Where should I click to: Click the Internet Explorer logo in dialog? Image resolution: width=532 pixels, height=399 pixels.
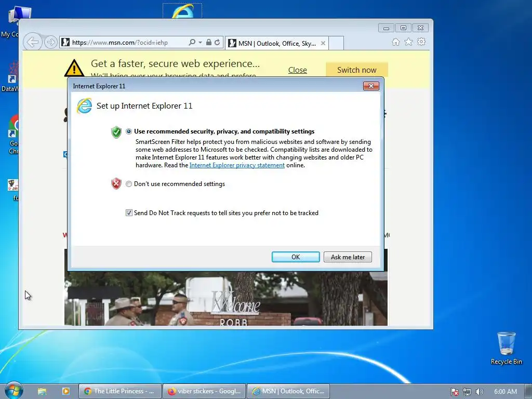coord(84,106)
